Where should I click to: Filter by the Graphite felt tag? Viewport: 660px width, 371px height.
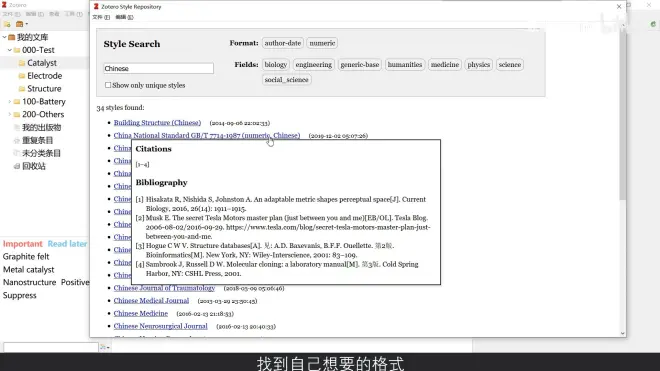coord(26,256)
